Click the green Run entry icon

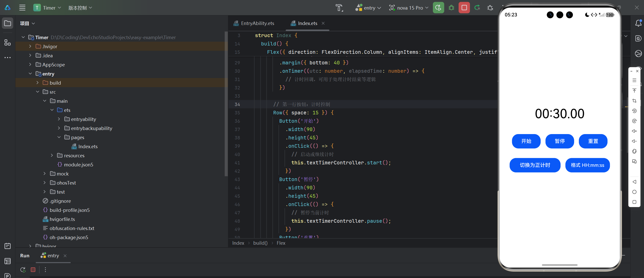tap(438, 8)
